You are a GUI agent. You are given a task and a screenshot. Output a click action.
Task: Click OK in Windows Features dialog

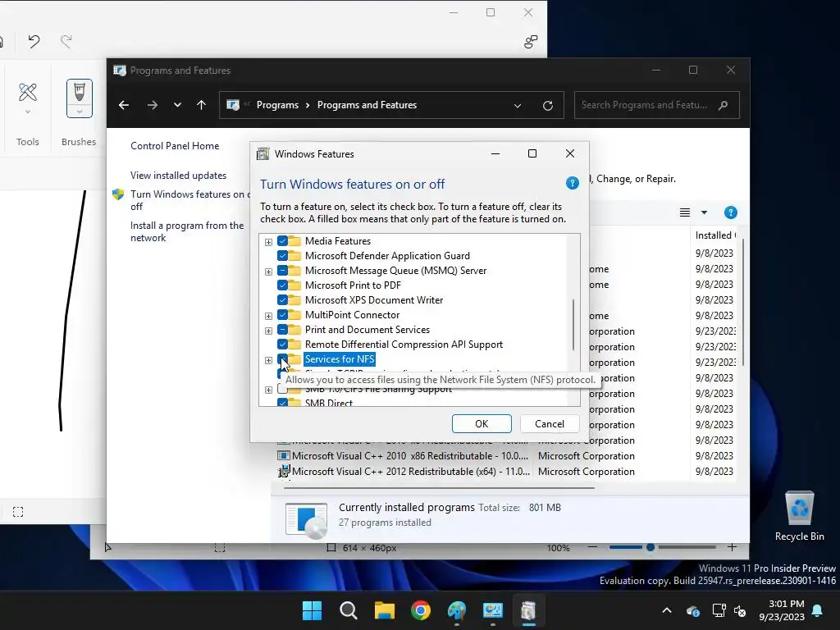point(482,424)
